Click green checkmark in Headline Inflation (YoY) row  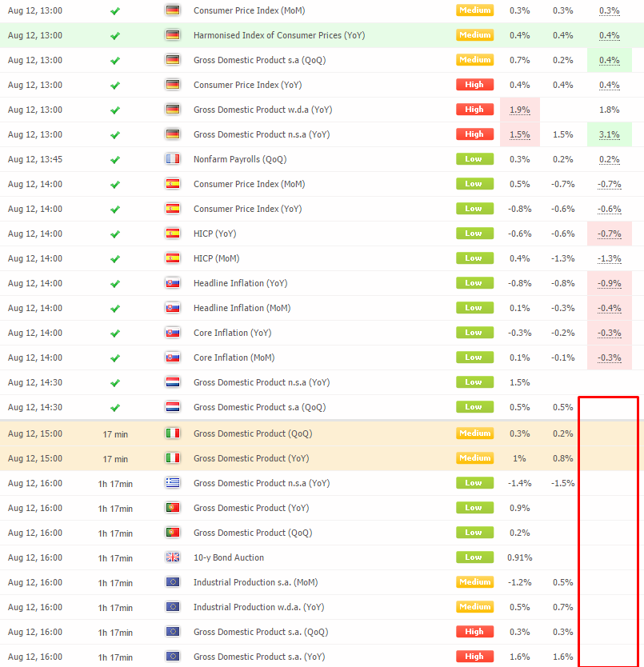(115, 284)
